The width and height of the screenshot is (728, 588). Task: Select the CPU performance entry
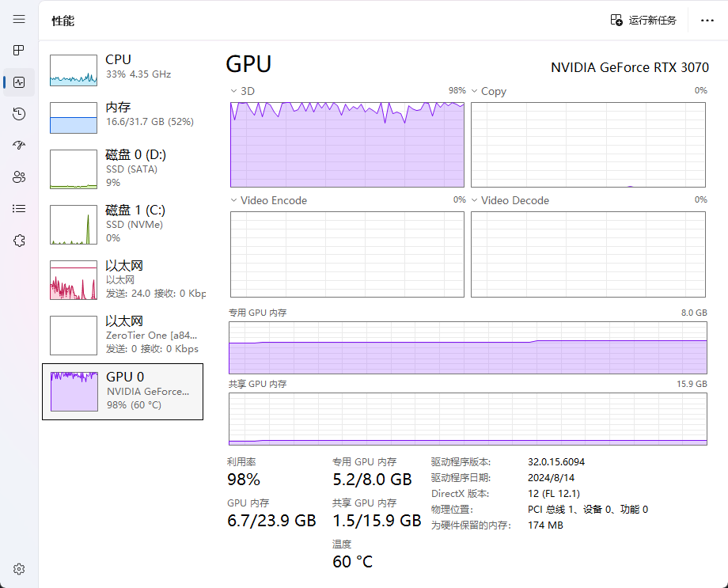(x=123, y=68)
